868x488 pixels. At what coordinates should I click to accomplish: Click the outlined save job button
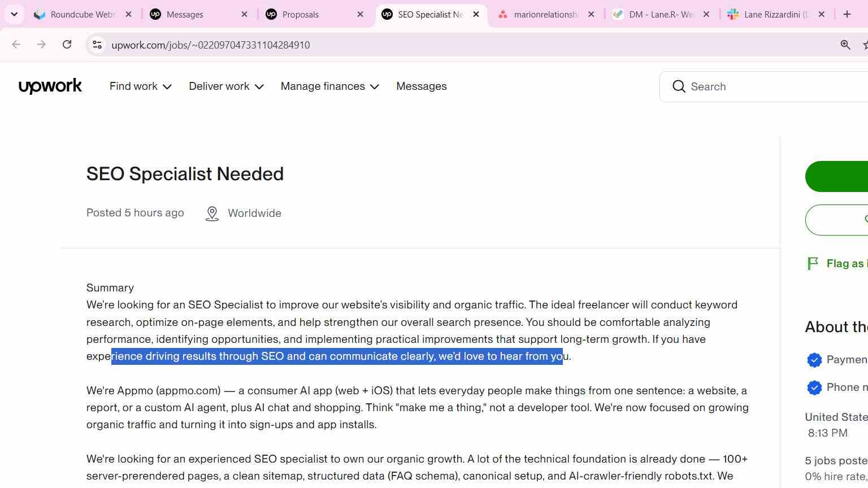836,220
